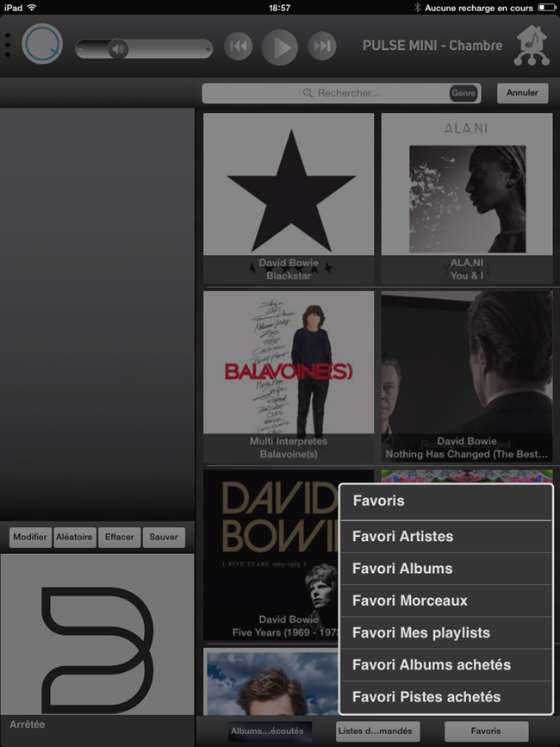Choose Favori Morceaux

click(x=446, y=601)
